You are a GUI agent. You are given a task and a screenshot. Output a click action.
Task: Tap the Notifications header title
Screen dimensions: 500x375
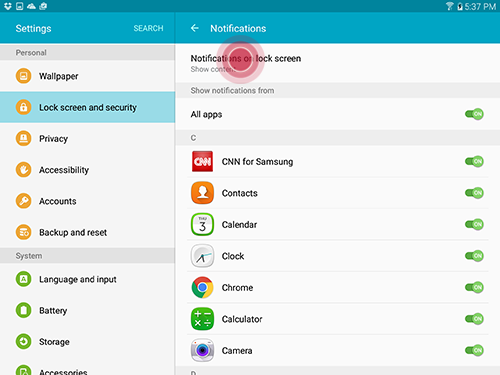pyautogui.click(x=238, y=28)
